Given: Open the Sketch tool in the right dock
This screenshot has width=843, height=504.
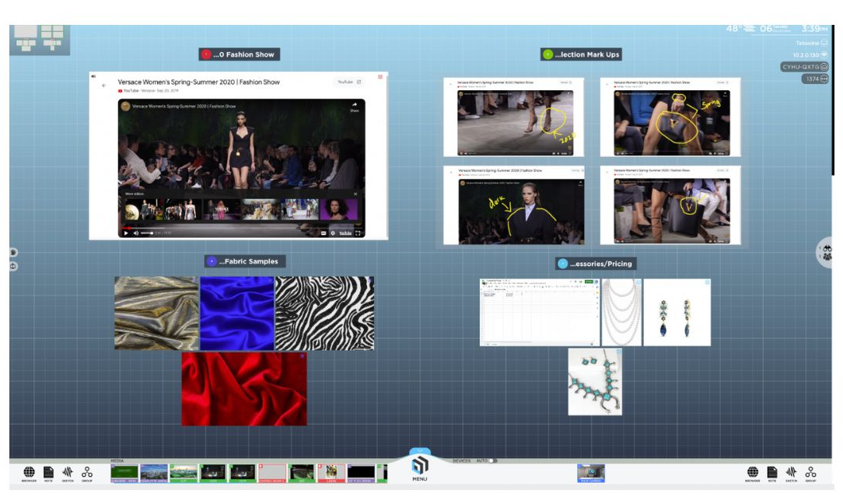Looking at the screenshot, I should [x=792, y=473].
